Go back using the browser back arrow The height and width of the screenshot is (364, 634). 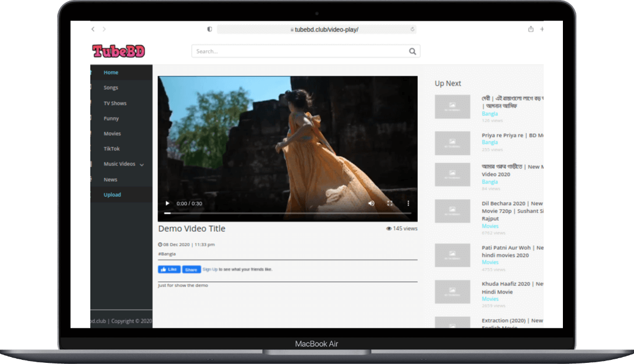[93, 29]
